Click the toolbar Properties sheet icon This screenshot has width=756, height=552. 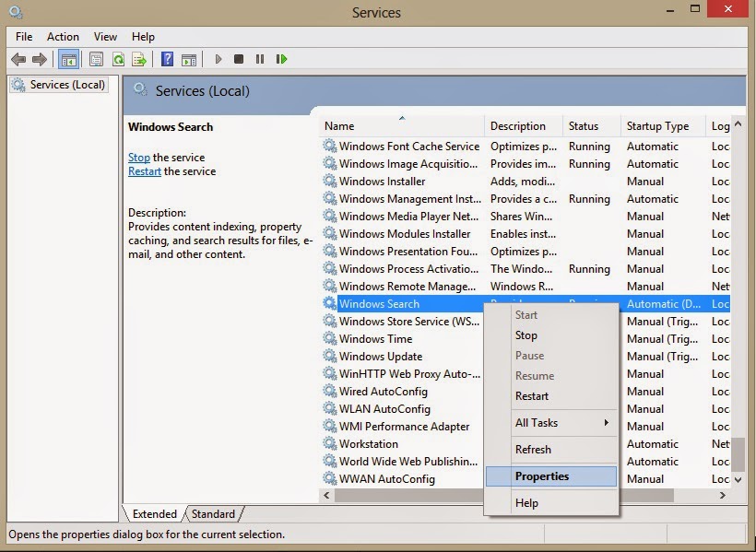pos(97,59)
